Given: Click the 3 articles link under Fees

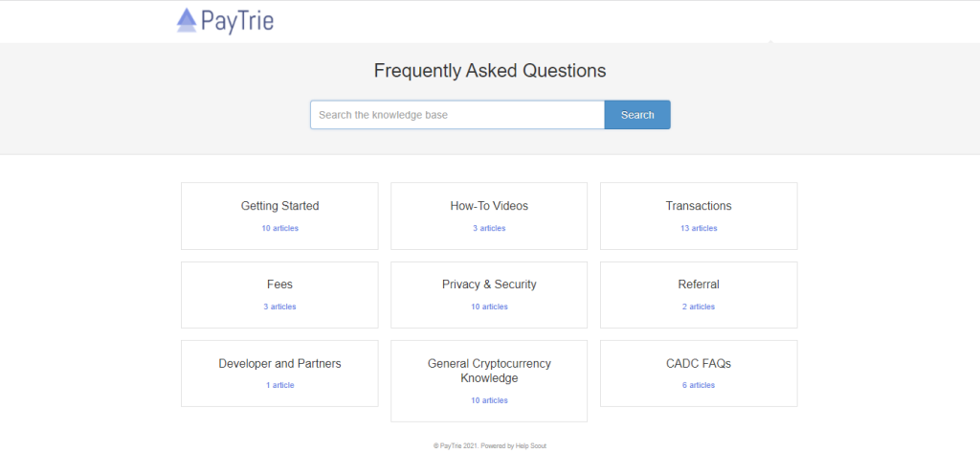Looking at the screenshot, I should click(x=279, y=306).
